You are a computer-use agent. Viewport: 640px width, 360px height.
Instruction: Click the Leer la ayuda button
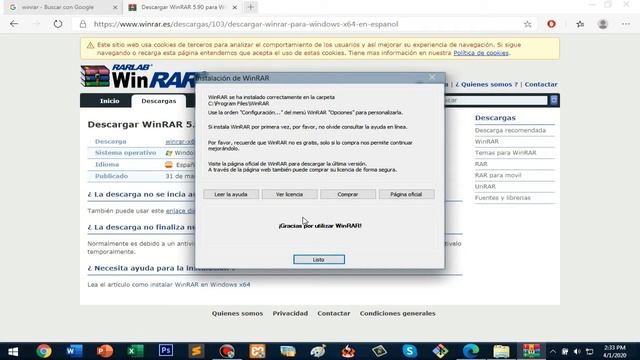click(231, 194)
